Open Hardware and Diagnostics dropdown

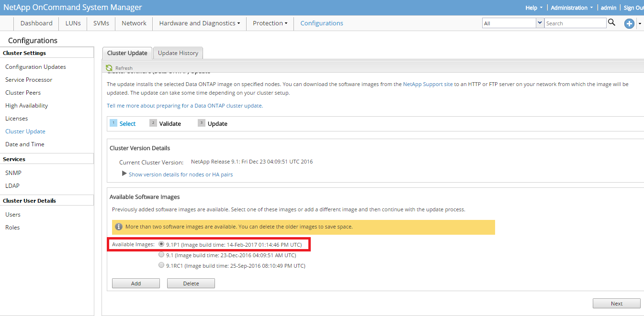(x=199, y=23)
